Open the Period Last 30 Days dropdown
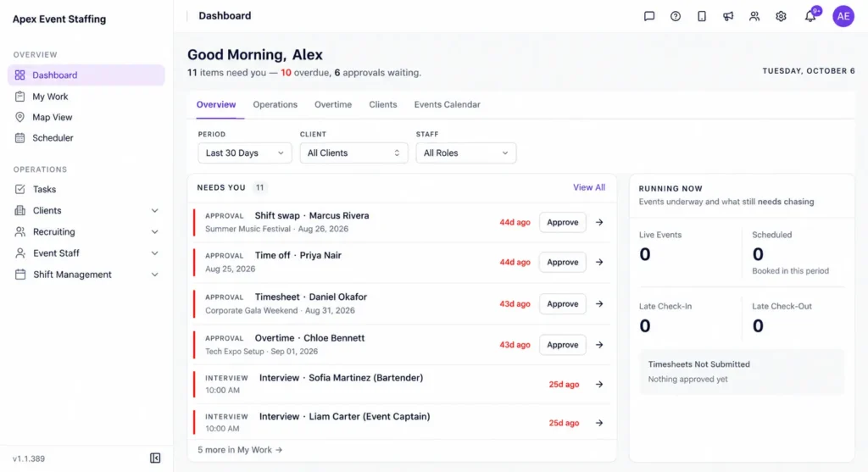The height and width of the screenshot is (472, 868). tap(245, 153)
